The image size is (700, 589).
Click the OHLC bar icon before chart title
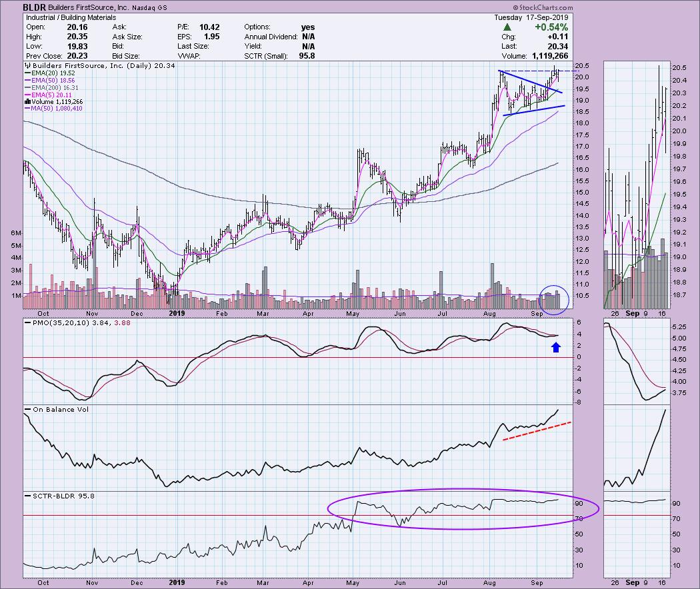point(27,66)
